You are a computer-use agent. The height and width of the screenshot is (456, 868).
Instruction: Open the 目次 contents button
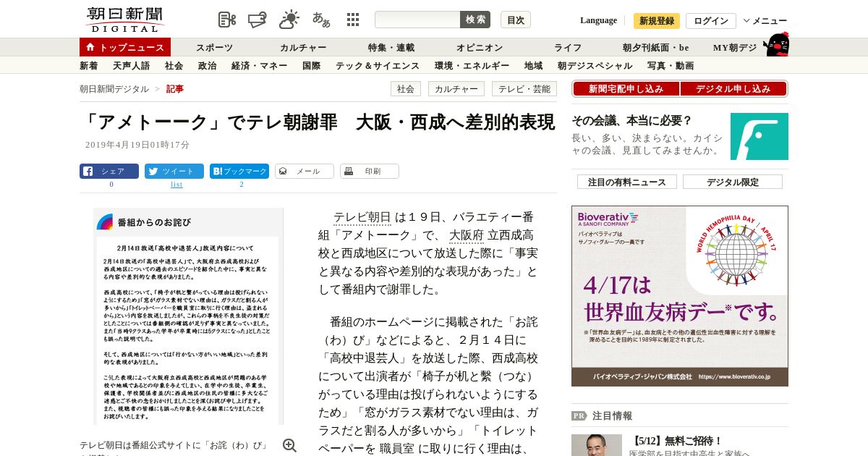click(516, 20)
